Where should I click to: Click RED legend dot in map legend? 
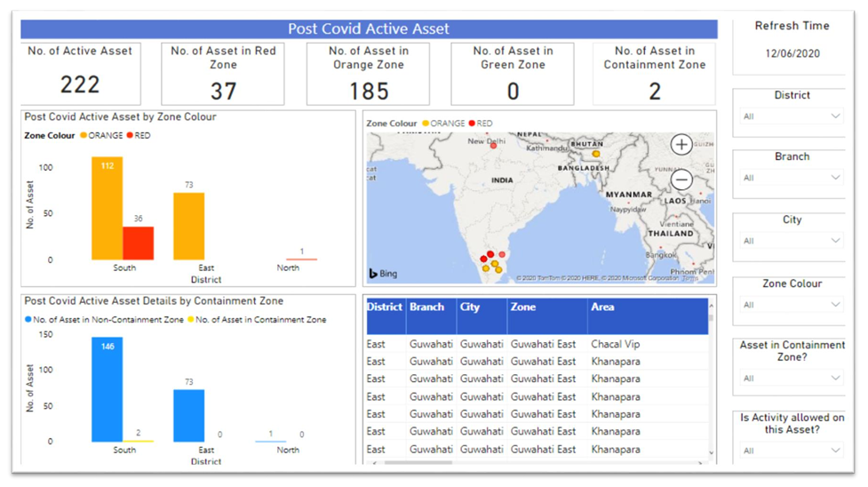472,123
